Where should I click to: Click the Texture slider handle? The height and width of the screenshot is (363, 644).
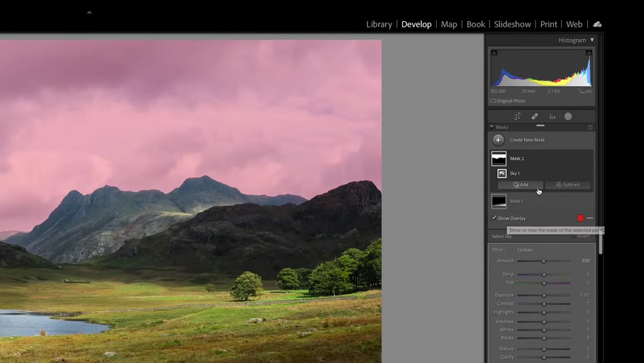pos(544,349)
